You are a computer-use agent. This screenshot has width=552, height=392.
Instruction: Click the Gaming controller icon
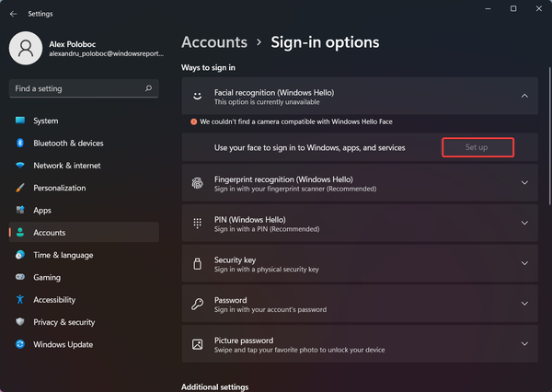pyautogui.click(x=19, y=277)
